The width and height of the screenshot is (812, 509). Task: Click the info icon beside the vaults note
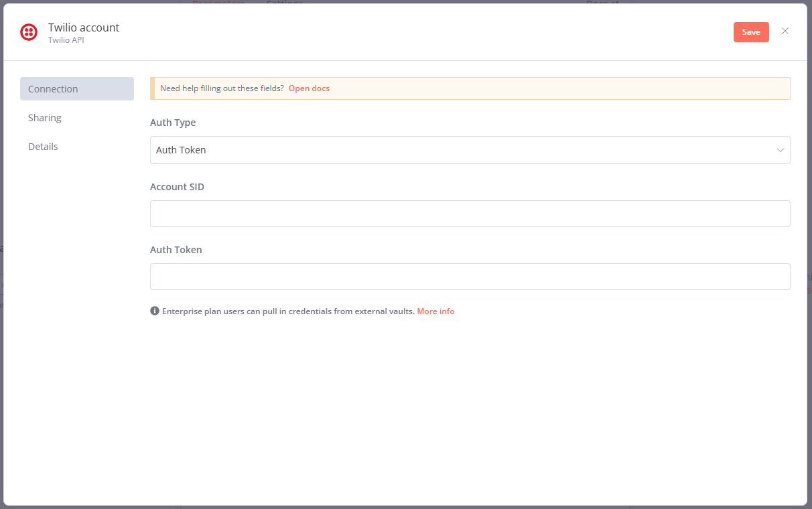tap(154, 311)
